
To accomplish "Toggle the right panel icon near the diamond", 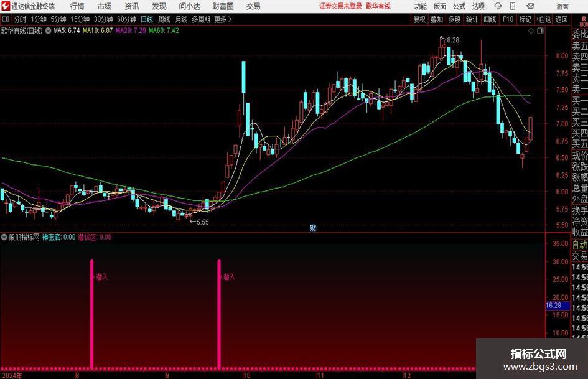I will [540, 30].
